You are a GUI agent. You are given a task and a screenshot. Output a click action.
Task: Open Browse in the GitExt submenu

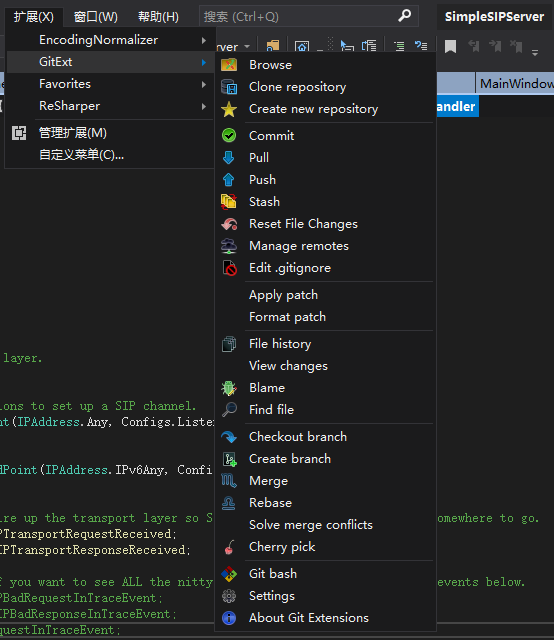(x=325, y=65)
